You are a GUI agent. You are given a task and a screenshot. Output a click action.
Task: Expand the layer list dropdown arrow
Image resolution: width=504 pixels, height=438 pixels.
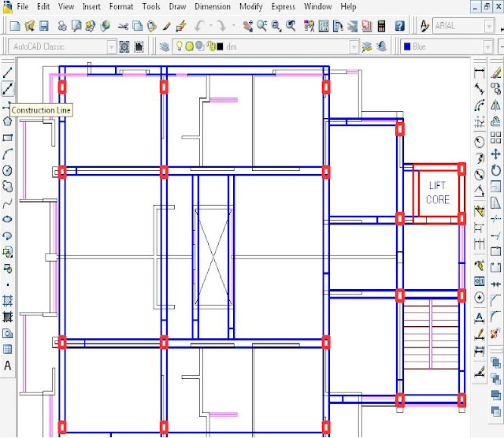coord(354,47)
